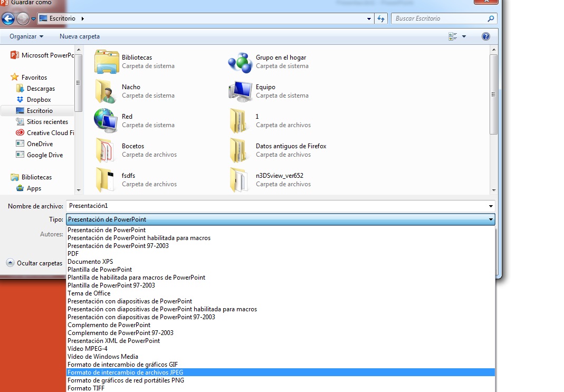
Task: Select Dropbox in the Favoritos sidebar
Action: (39, 100)
